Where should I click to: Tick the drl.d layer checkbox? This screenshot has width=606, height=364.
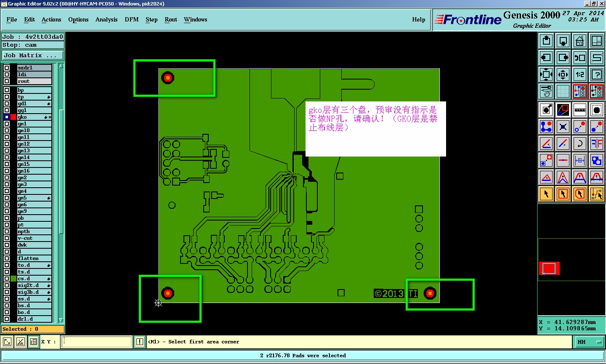pos(7,319)
